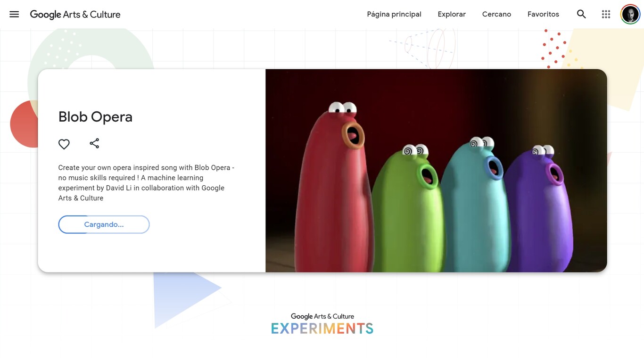Favorite Blob Opera with heart icon
This screenshot has width=644, height=362.
(64, 144)
